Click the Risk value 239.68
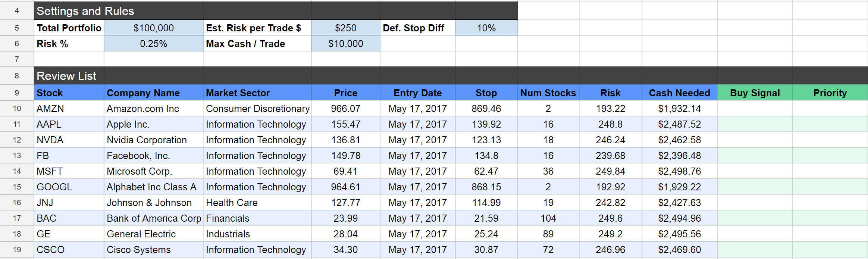 (x=610, y=156)
